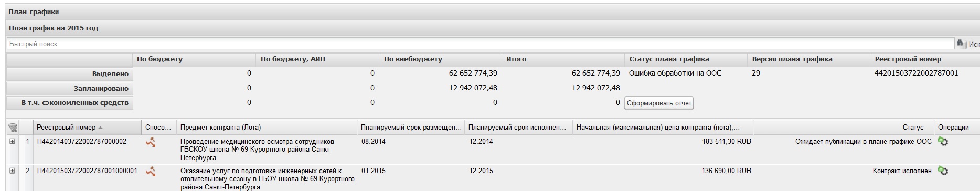Click the Планируемый срок размещения column header

point(411,128)
